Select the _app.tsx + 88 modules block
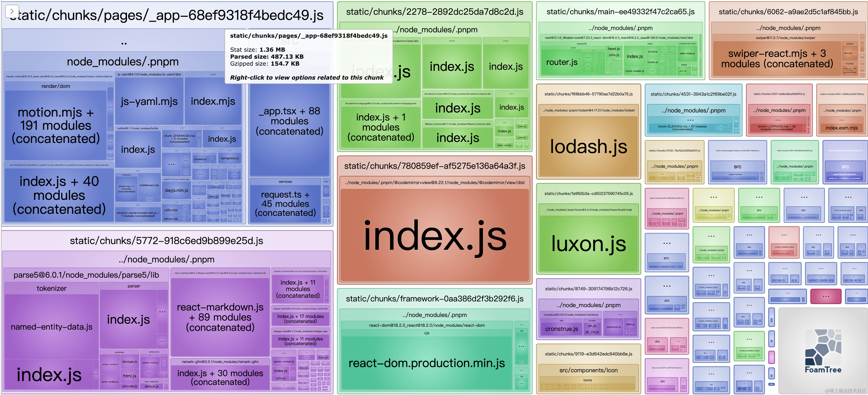The height and width of the screenshot is (395, 868). 289,121
